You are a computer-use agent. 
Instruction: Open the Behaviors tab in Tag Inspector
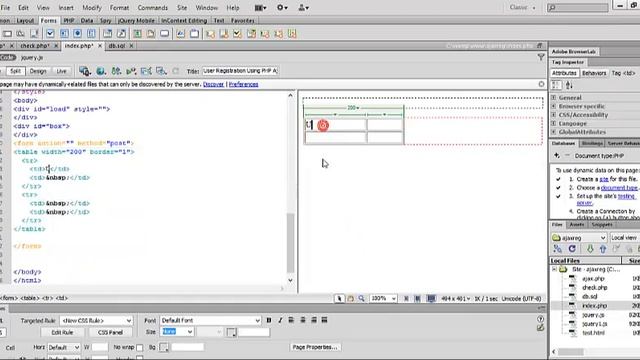click(x=594, y=73)
